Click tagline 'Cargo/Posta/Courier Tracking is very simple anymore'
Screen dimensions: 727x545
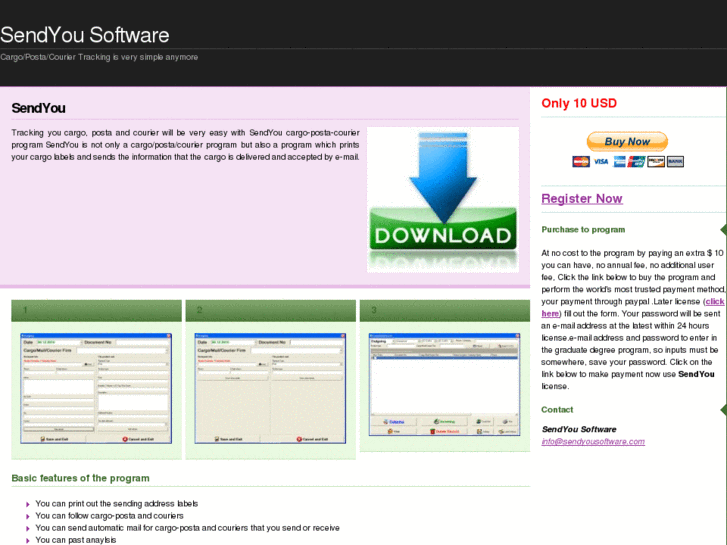(99, 57)
